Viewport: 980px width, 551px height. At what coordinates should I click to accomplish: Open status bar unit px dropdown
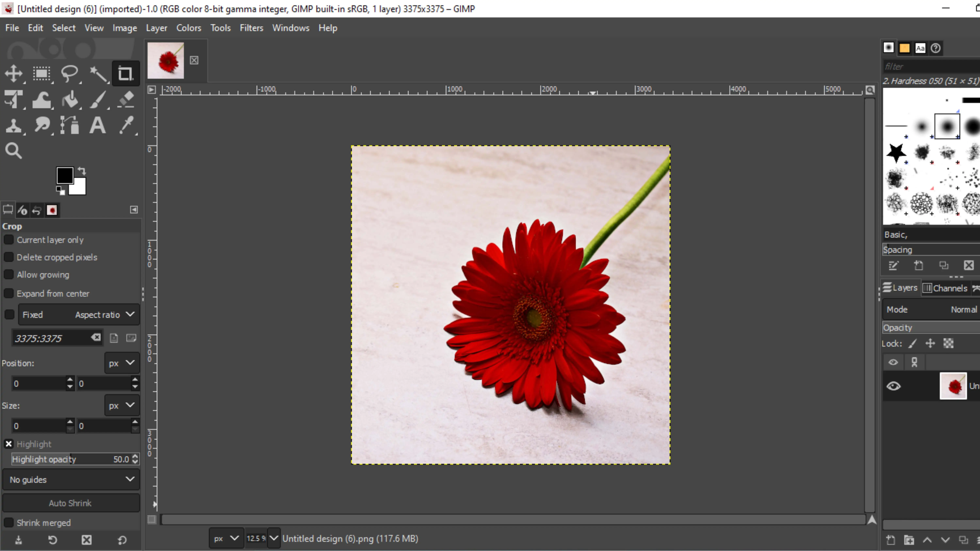tap(226, 538)
